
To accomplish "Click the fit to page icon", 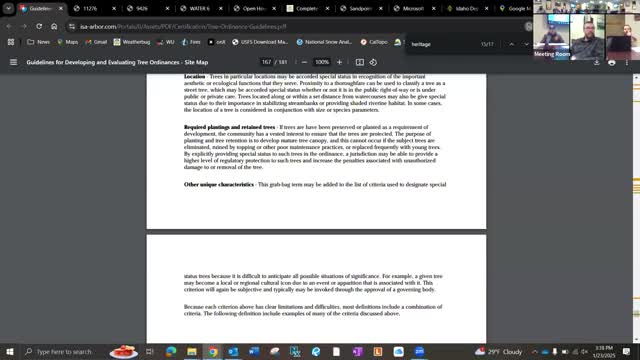I will [360, 62].
